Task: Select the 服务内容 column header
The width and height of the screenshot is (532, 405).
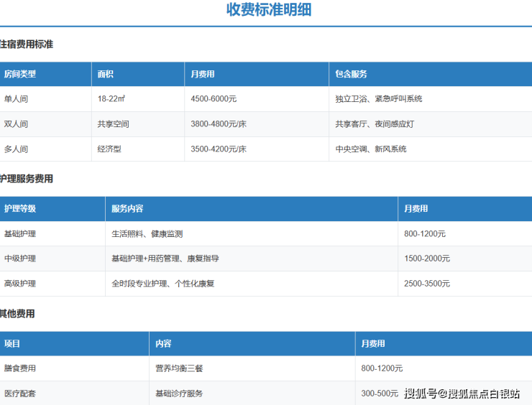Action: tap(127, 209)
